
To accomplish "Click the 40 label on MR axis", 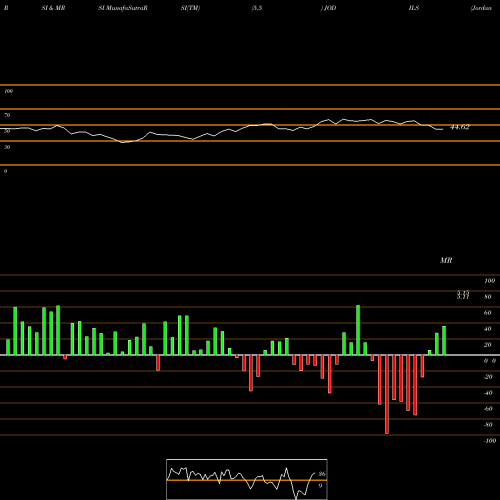I will (x=488, y=329).
